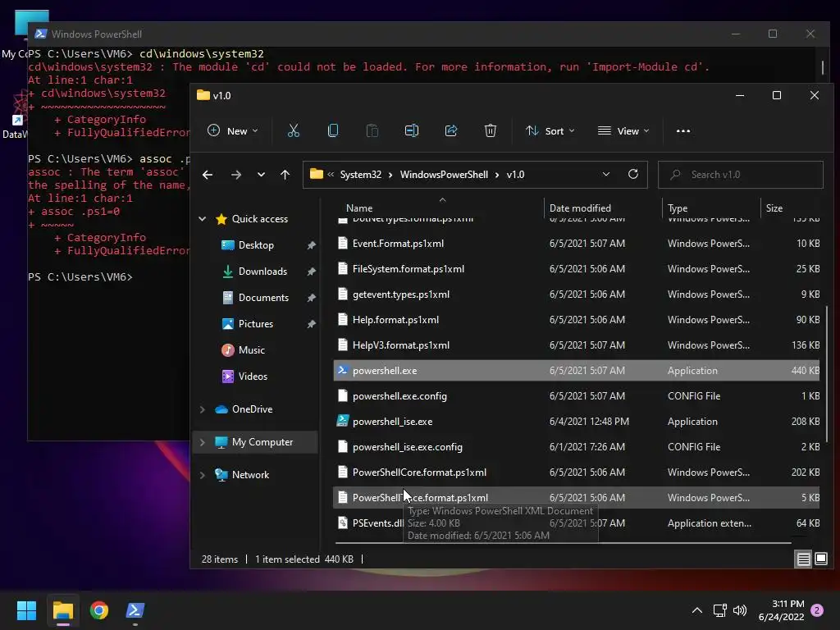This screenshot has width=840, height=630.
Task: Expand the Network tree node
Action: 203,475
